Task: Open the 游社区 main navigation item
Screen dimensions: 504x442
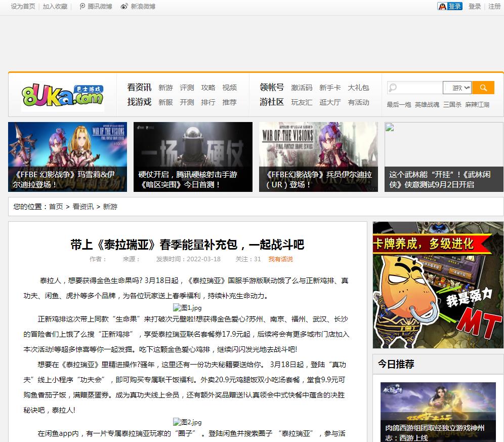Action: 272,102
